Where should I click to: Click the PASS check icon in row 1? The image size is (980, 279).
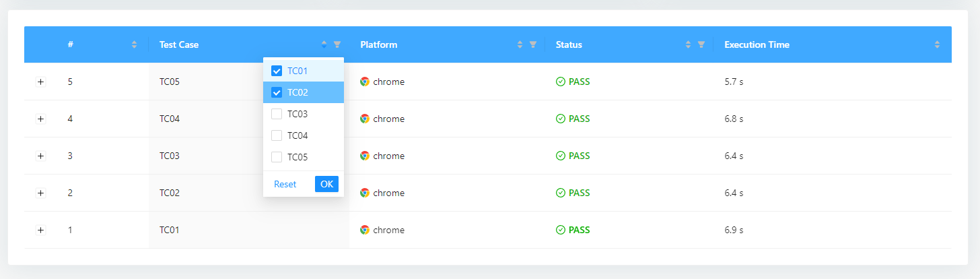(x=561, y=230)
